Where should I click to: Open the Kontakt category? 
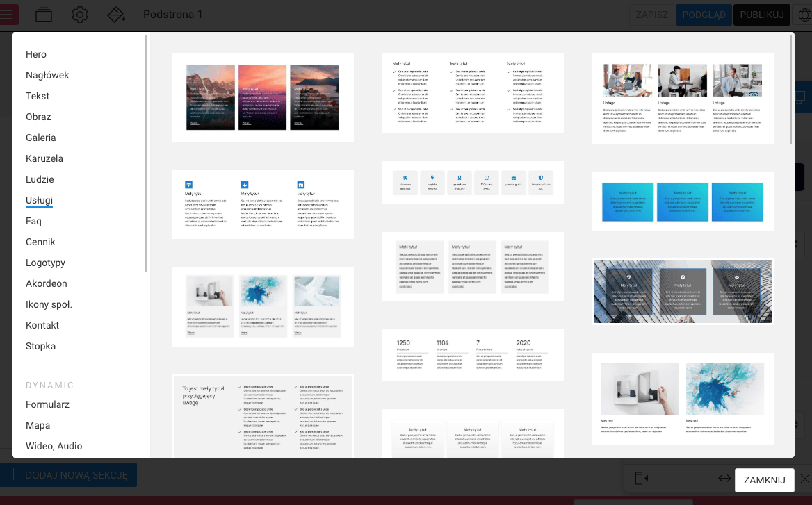pos(42,325)
